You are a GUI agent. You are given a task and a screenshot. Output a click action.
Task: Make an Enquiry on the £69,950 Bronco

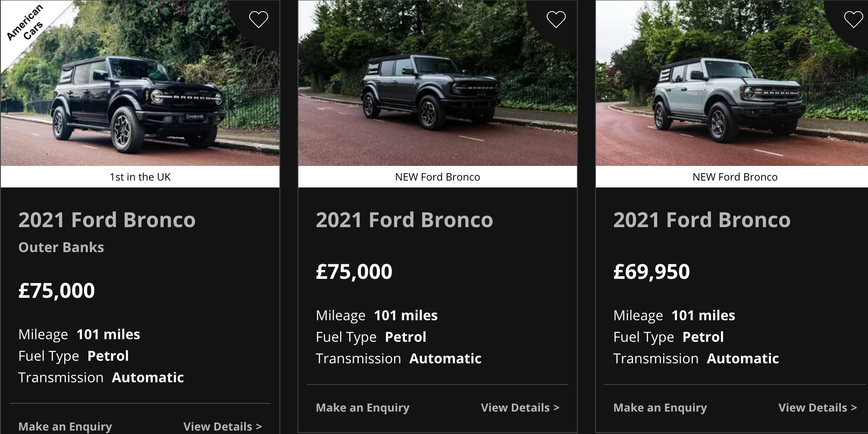pos(660,407)
